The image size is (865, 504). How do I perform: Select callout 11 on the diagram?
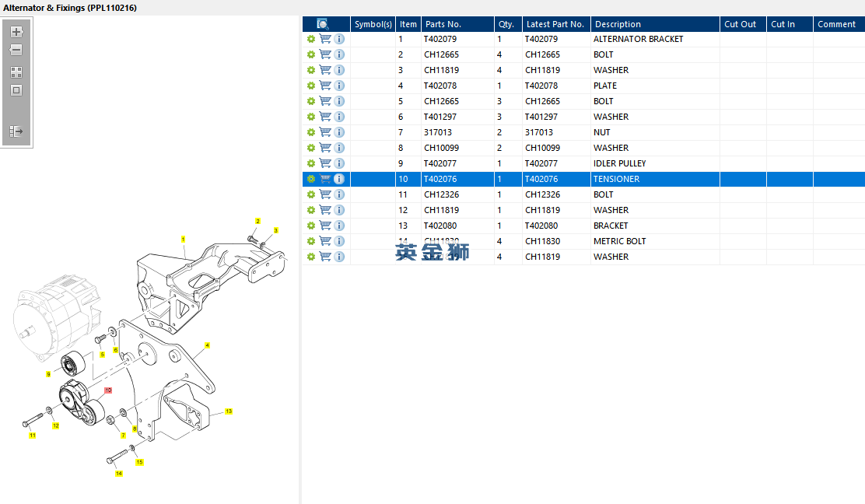(x=33, y=436)
